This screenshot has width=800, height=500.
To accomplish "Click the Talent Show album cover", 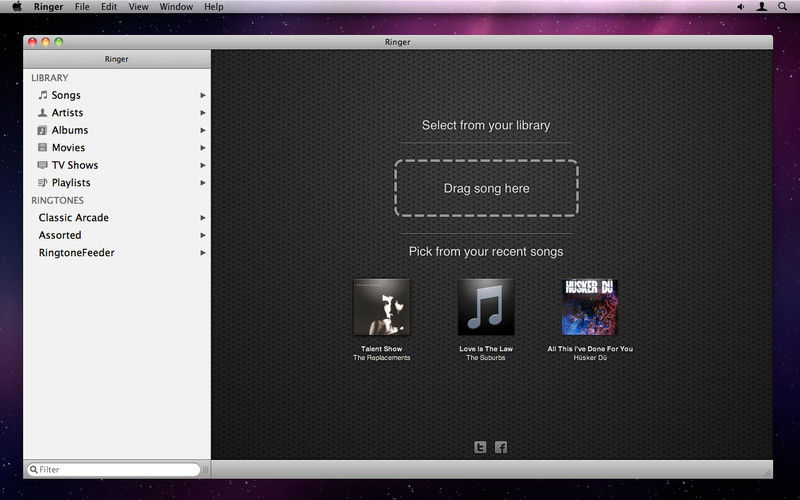I will tap(382, 307).
